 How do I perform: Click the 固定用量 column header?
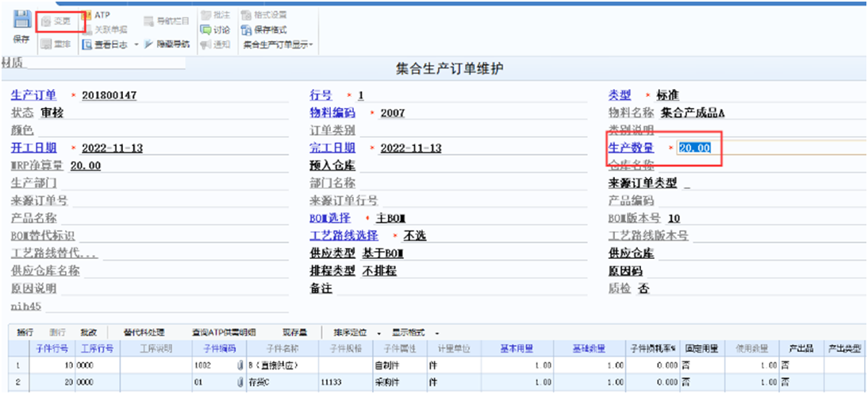pyautogui.click(x=702, y=349)
